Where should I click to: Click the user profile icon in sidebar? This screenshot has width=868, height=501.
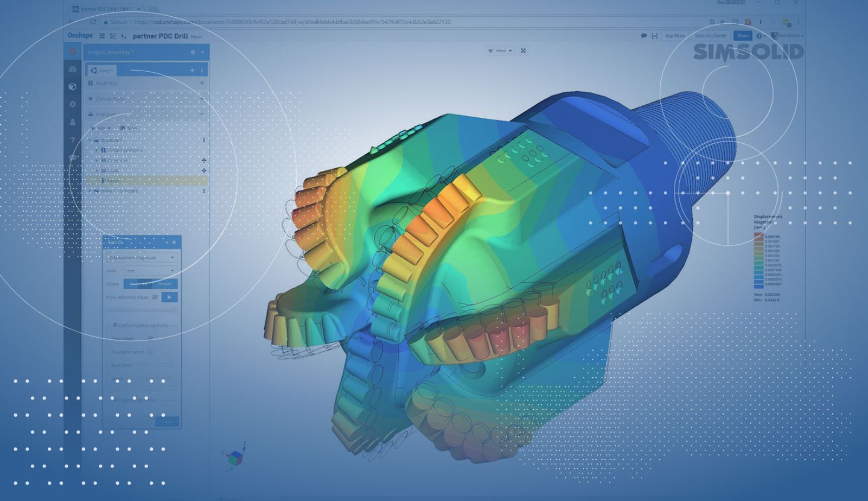point(73,122)
